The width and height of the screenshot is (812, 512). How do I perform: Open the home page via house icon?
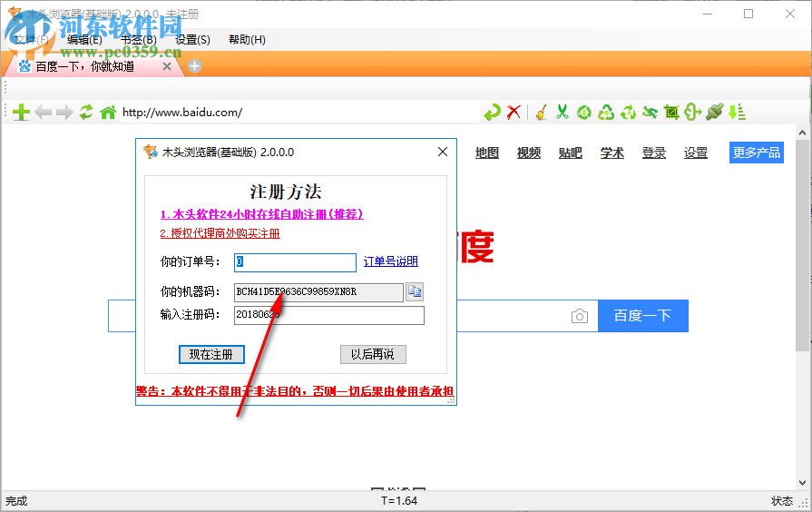(x=108, y=112)
